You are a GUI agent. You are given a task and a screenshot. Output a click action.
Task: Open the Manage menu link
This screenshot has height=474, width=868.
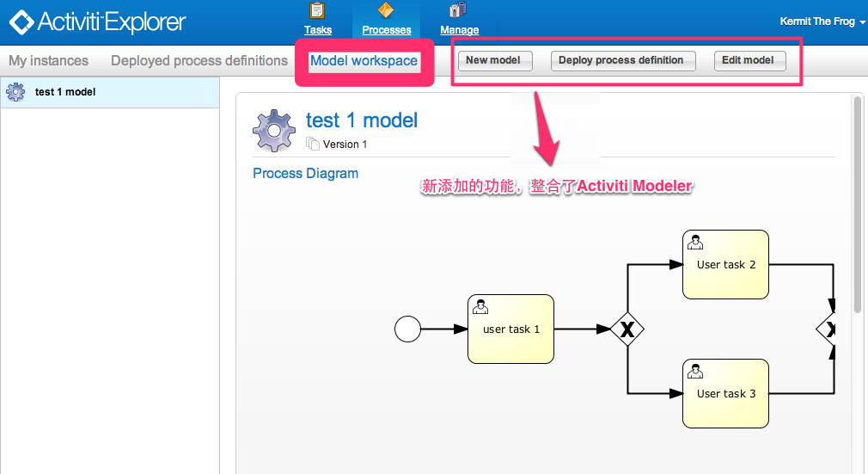tap(460, 30)
